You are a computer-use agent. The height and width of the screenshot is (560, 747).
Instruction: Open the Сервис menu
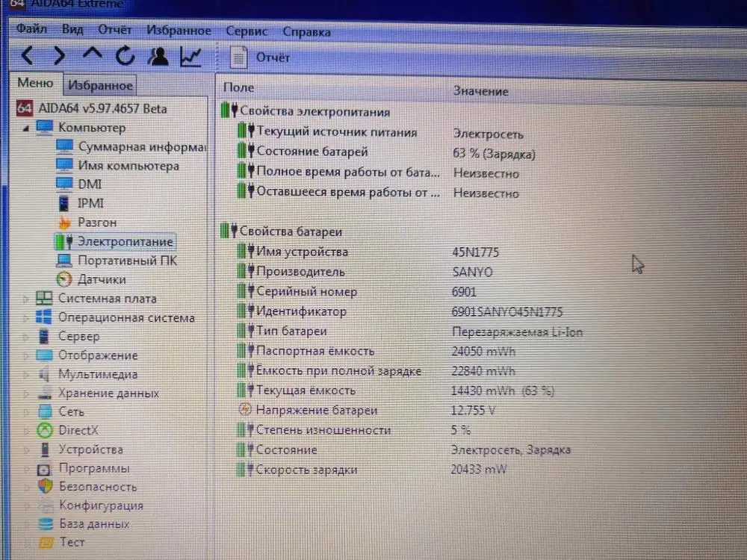click(x=247, y=31)
